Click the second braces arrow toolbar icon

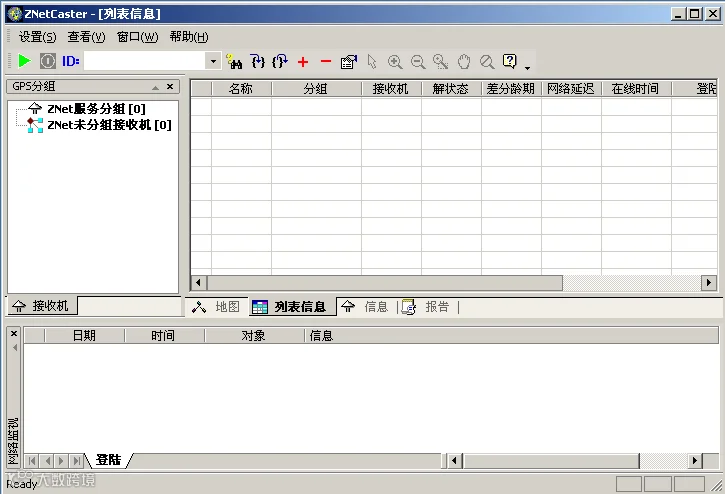coord(280,62)
